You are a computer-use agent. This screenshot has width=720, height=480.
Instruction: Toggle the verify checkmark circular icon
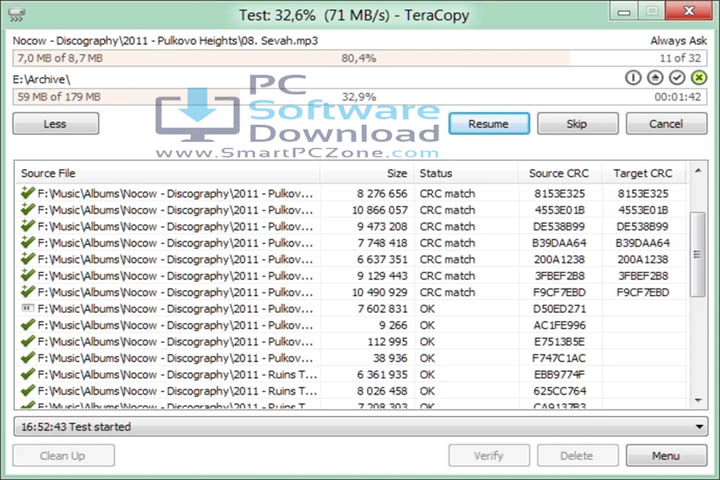click(677, 78)
